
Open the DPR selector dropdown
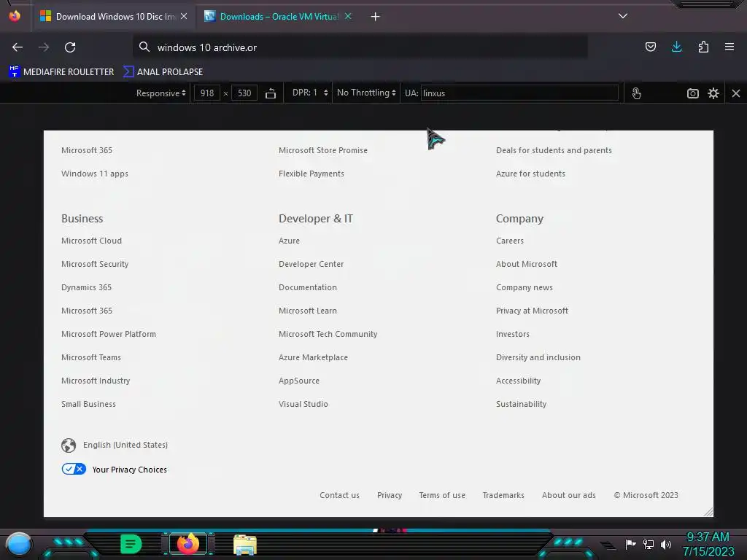310,93
